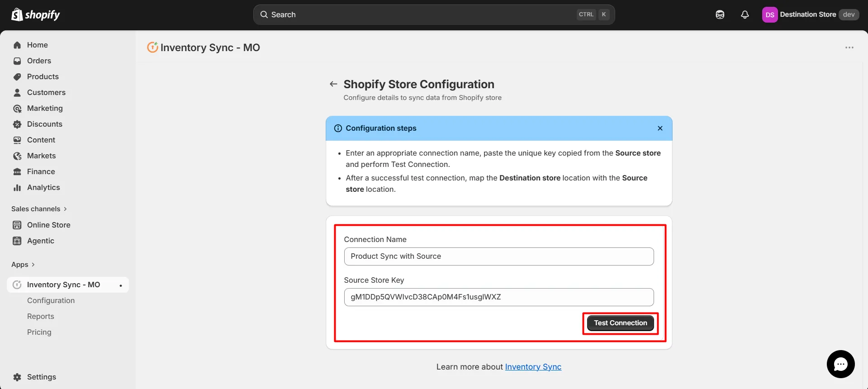Screen dimensions: 868x389
Task: Open the Sidekick assistant icon in top bar
Action: coord(720,14)
